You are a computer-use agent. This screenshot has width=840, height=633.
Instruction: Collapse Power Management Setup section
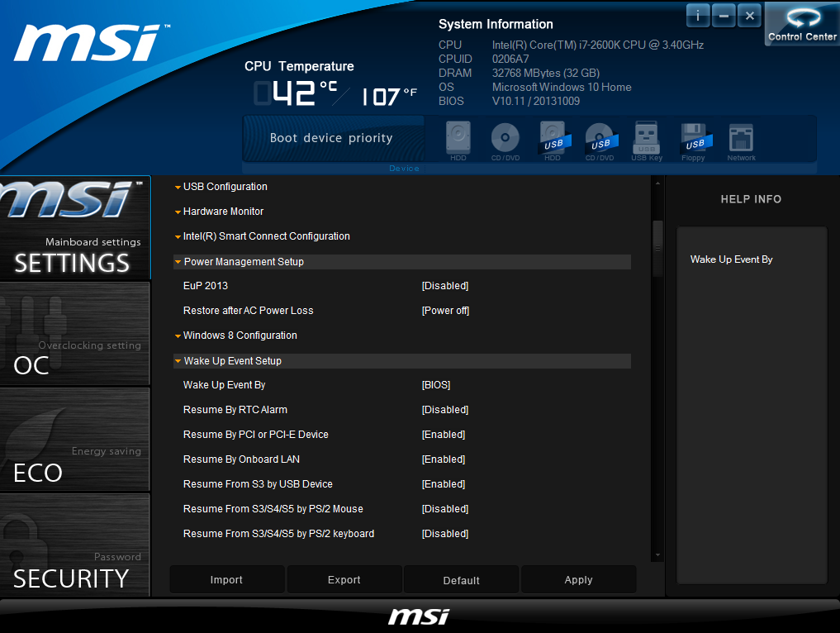coord(402,262)
